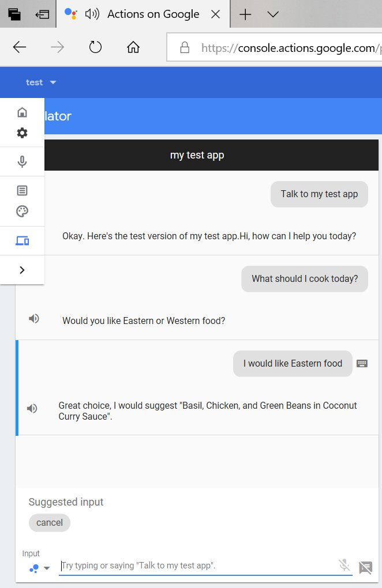Refresh the current page
This screenshot has height=588, width=382.
(x=95, y=47)
